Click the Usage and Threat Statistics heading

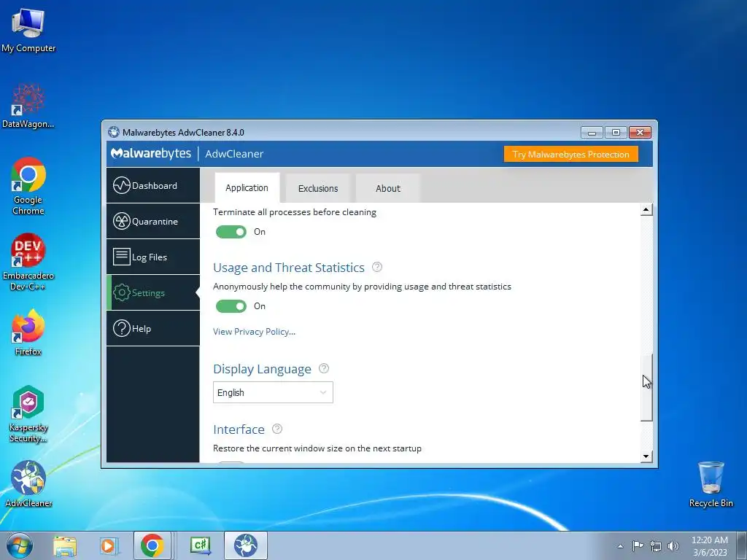(289, 268)
